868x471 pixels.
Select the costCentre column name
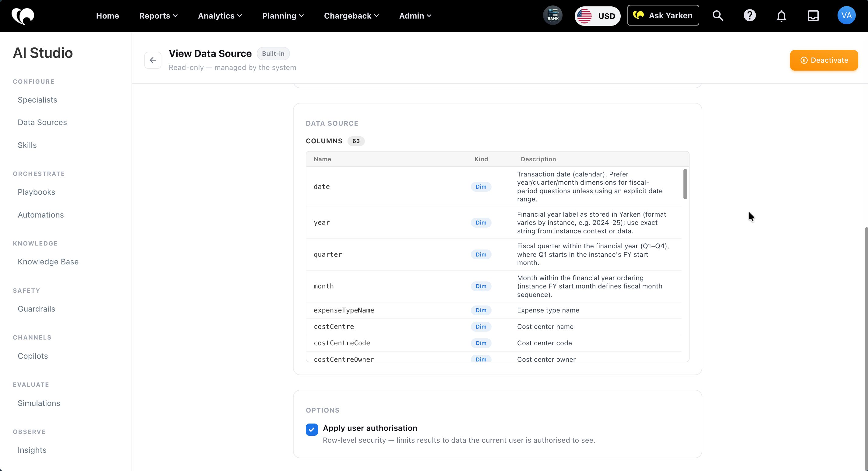pos(333,326)
